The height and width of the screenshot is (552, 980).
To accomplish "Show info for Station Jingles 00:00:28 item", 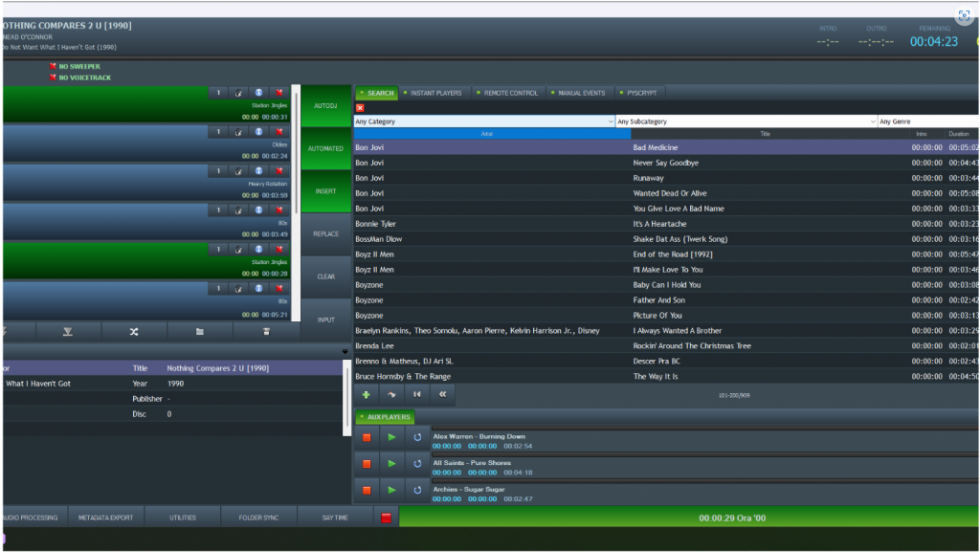I will coord(258,249).
